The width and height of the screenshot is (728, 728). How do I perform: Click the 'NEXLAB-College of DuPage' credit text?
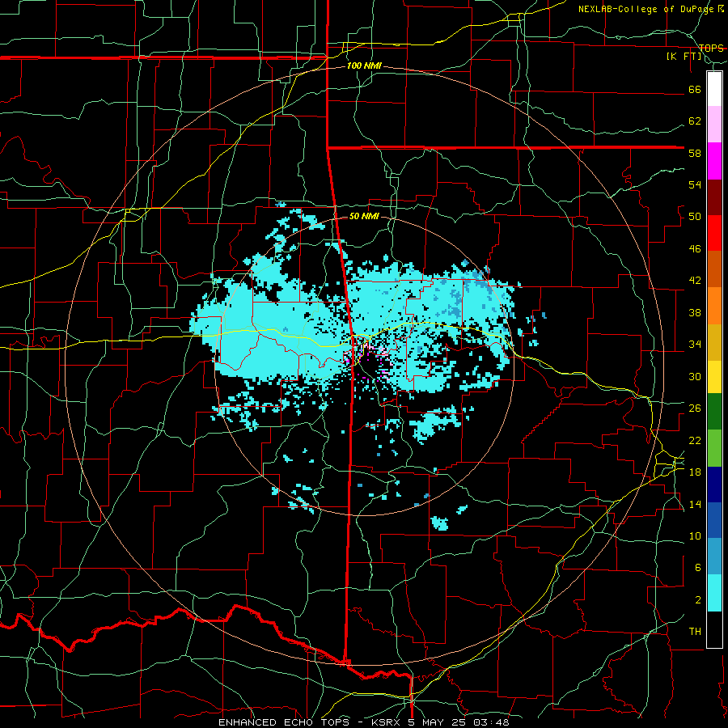click(x=645, y=9)
